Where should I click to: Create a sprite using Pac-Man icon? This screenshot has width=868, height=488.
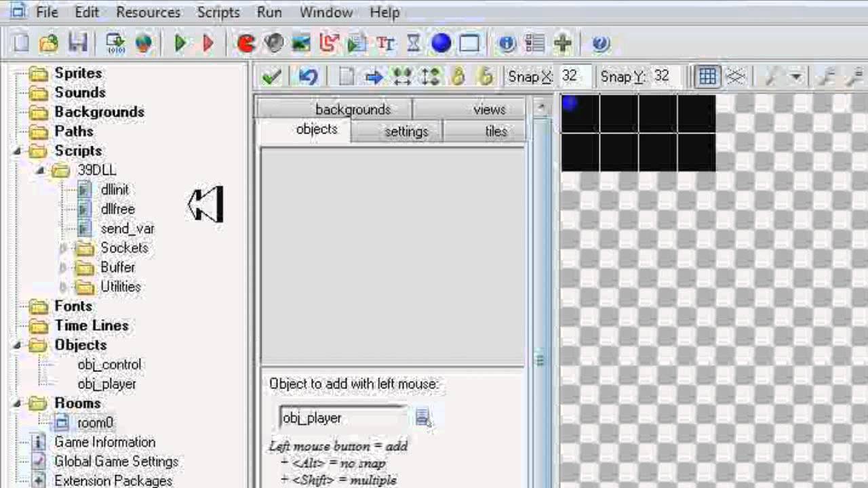click(x=245, y=43)
